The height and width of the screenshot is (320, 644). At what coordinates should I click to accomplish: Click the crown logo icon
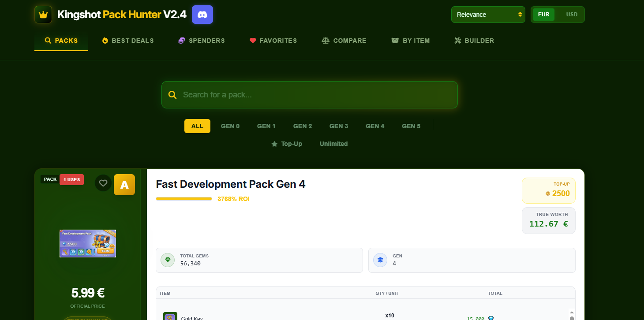point(43,15)
